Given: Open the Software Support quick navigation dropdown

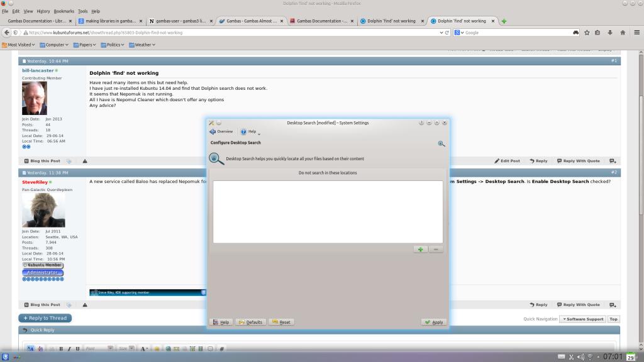Looking at the screenshot, I should point(582,319).
